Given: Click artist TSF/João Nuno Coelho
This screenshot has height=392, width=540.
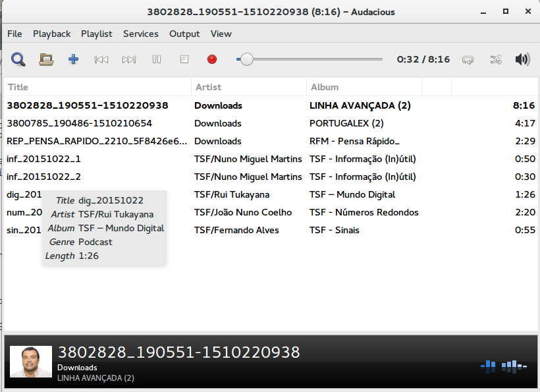Looking at the screenshot, I should [x=243, y=213].
